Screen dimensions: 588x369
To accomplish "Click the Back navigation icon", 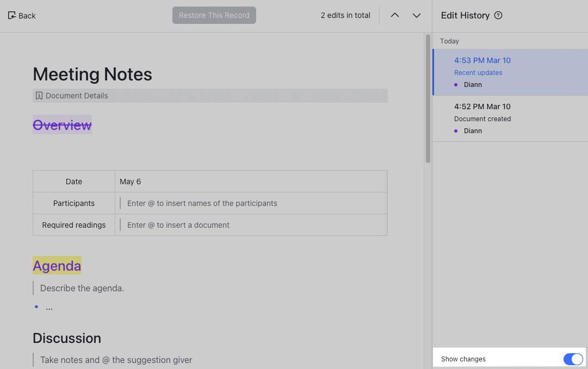I will [11, 15].
